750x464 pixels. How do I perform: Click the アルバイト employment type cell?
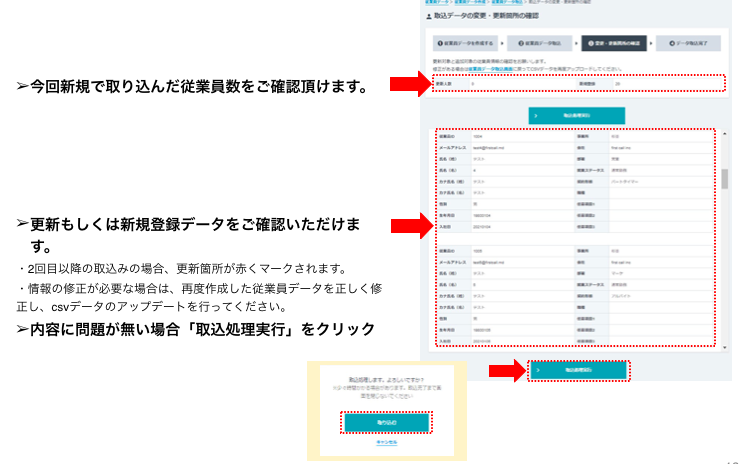pos(620,296)
